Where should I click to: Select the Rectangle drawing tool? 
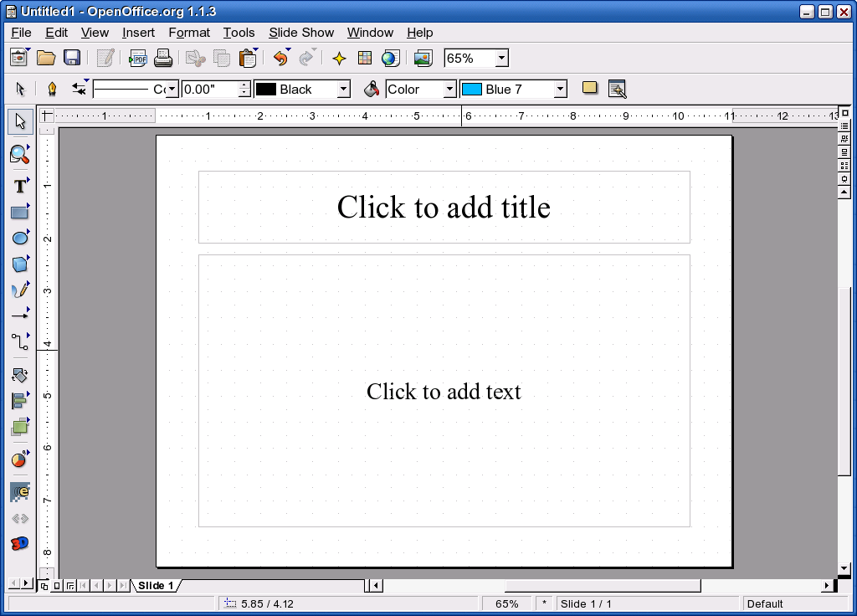coord(20,212)
